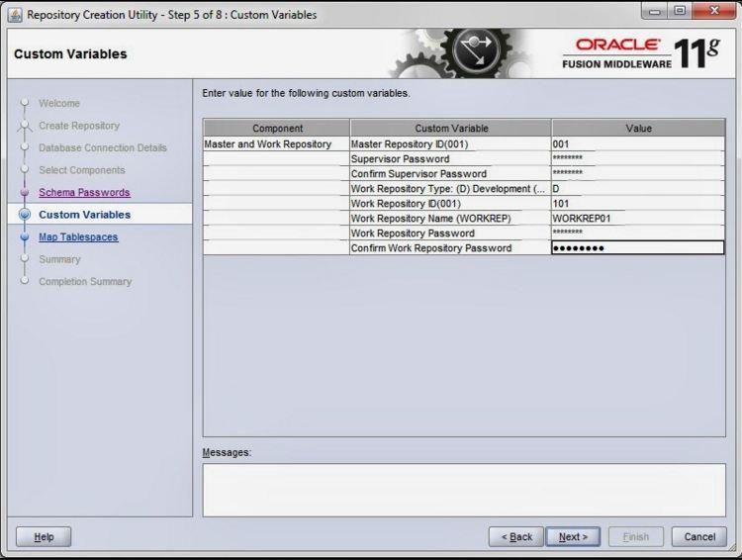Click the Value column header
The image size is (742, 560).
coord(638,128)
